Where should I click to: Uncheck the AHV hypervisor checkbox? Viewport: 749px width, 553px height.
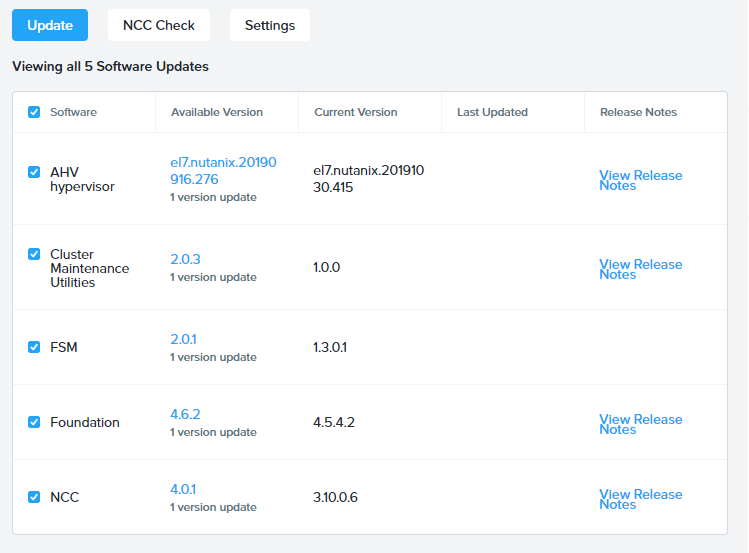pos(34,172)
